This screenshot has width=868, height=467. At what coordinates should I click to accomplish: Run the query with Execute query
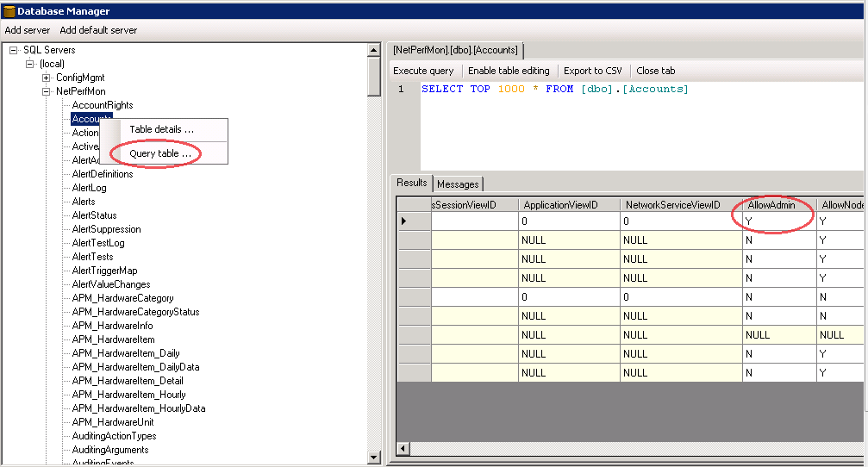pyautogui.click(x=423, y=71)
